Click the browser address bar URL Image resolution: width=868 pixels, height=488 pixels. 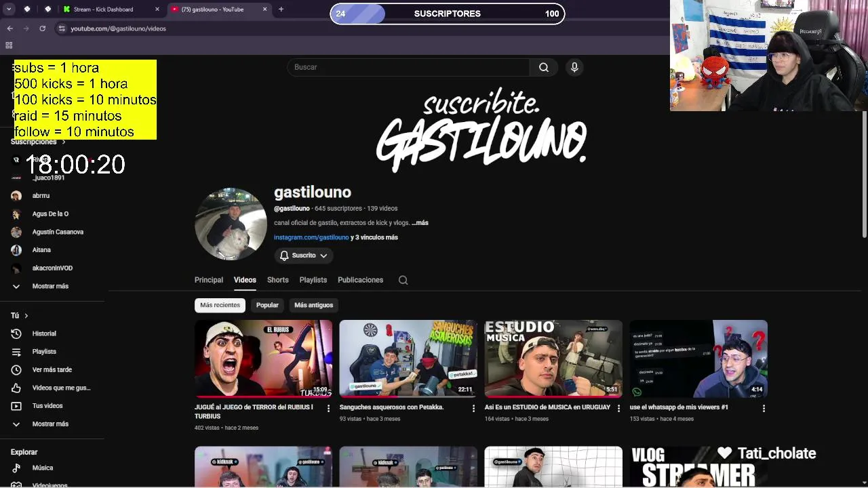119,28
